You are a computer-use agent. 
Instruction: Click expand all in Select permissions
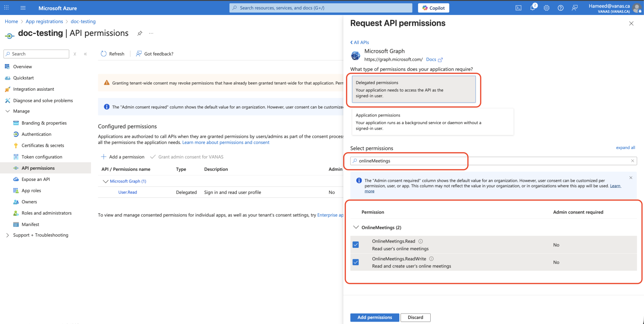pos(625,147)
